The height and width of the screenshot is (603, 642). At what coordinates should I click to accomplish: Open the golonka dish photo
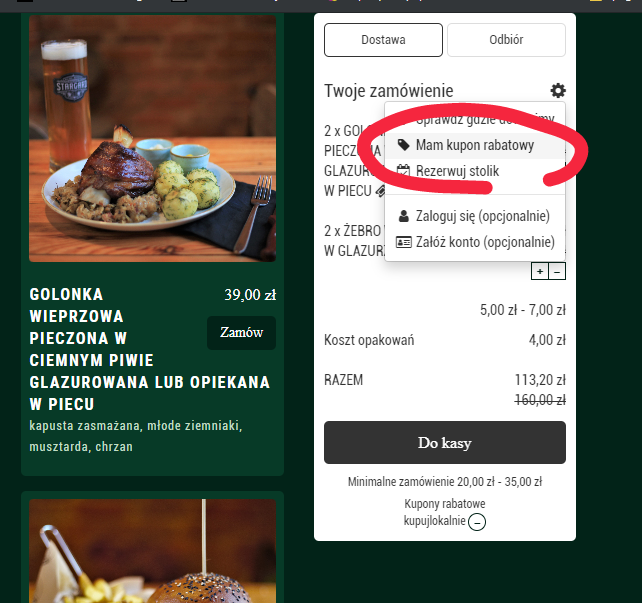click(x=152, y=138)
